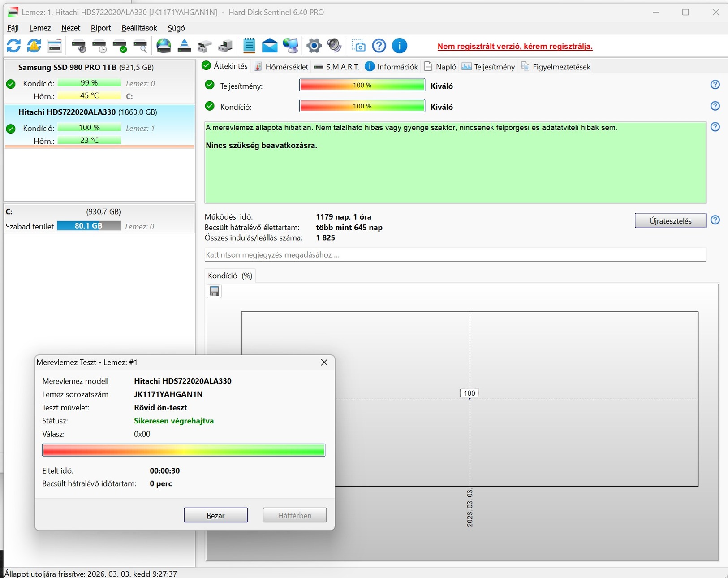Click the globe over disk toolbar icon

164,46
